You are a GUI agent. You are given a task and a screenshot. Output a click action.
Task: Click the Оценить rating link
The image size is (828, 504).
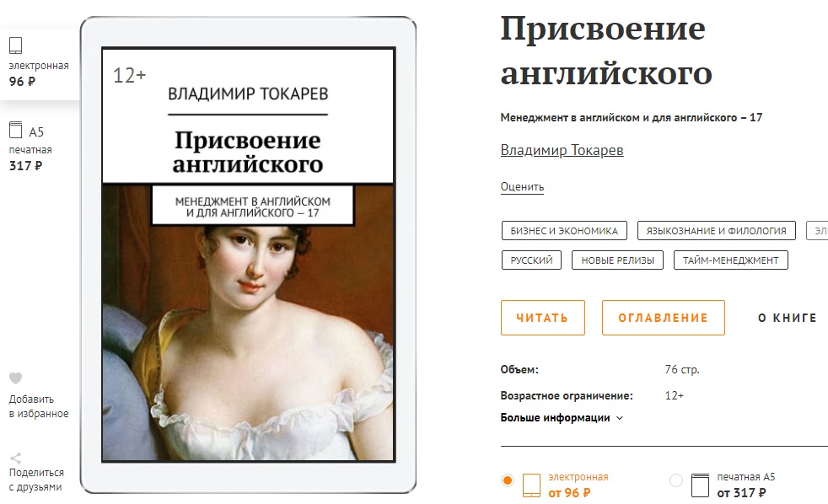coord(522,187)
